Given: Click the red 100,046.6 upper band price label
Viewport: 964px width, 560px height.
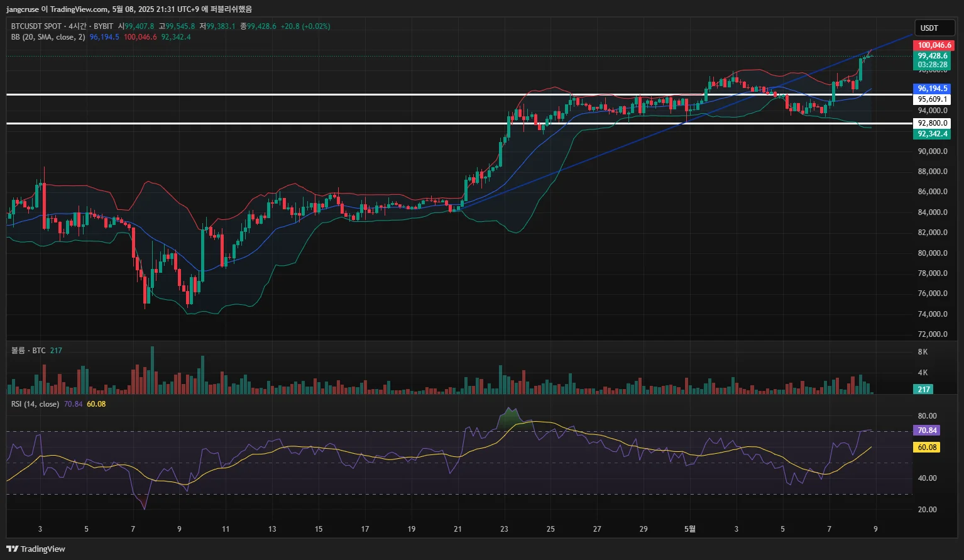Looking at the screenshot, I should (933, 45).
